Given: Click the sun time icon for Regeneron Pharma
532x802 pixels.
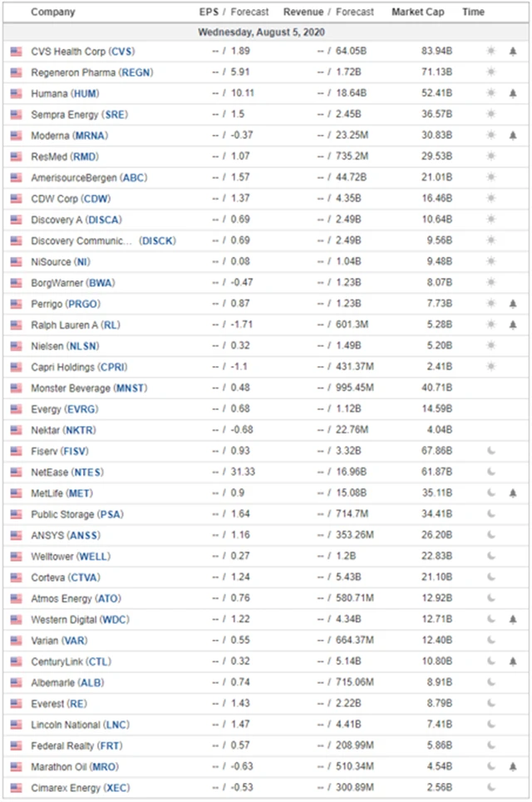Looking at the screenshot, I should click(x=491, y=72).
